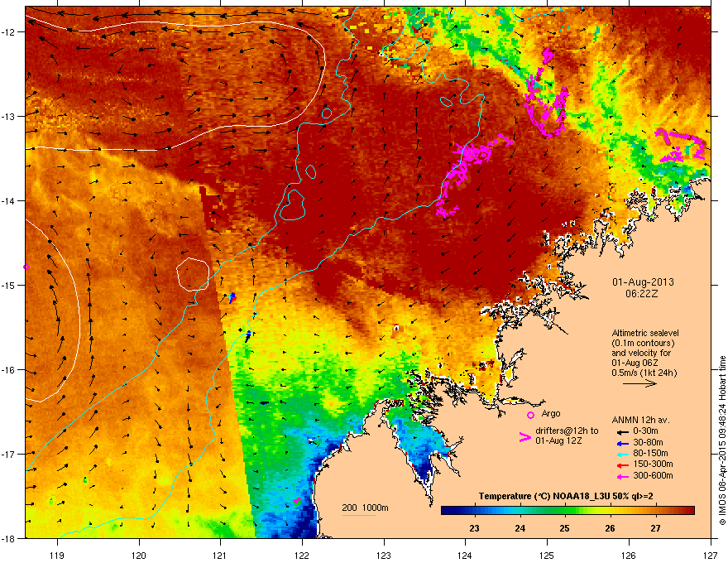Screen dimensions: 728x563
Task: Click the colorbar tick label "25"
Action: (x=564, y=528)
